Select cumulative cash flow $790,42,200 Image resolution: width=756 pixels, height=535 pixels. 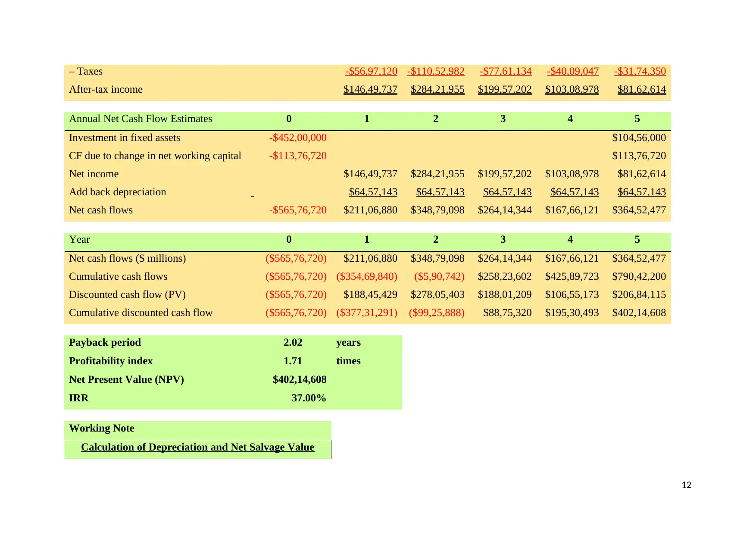point(639,277)
